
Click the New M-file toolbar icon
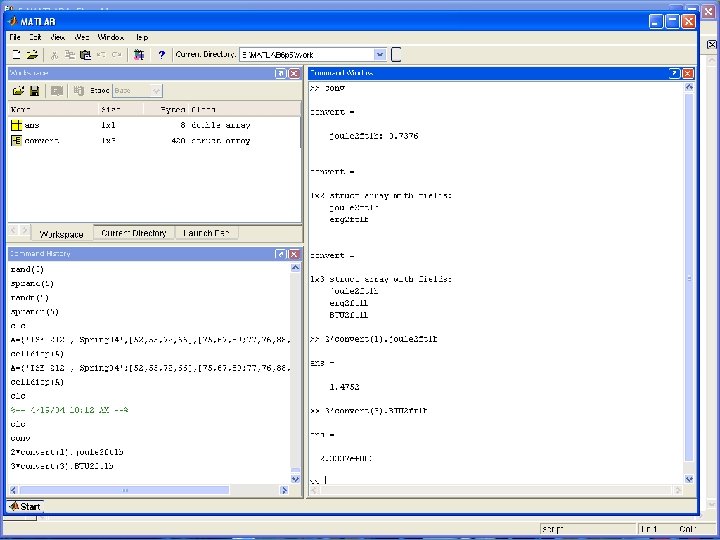click(x=17, y=54)
